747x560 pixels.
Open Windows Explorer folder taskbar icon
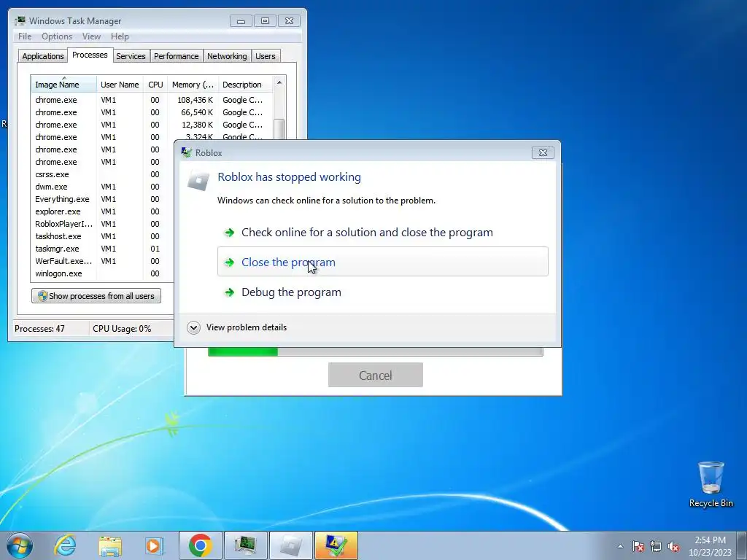[x=110, y=545]
